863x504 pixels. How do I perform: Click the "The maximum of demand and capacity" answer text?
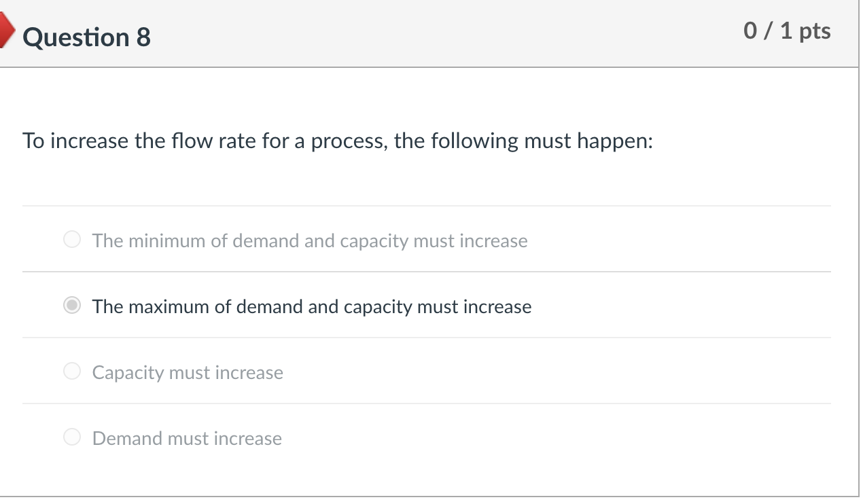[312, 307]
